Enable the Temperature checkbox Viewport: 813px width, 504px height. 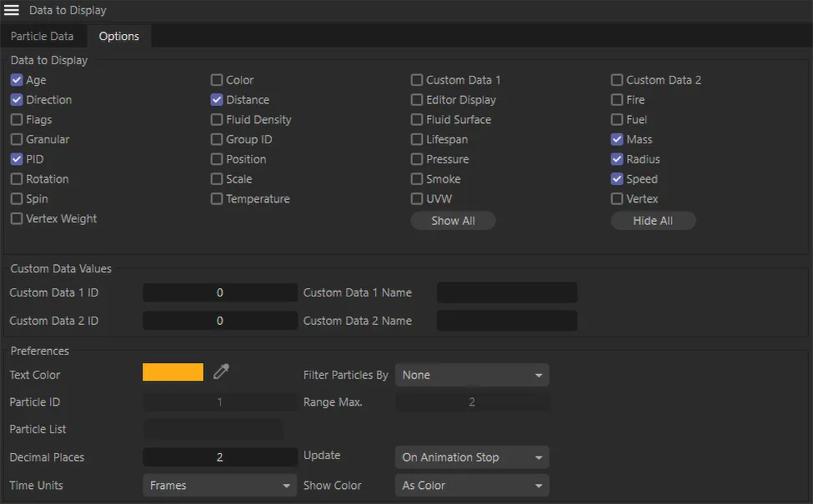click(217, 199)
